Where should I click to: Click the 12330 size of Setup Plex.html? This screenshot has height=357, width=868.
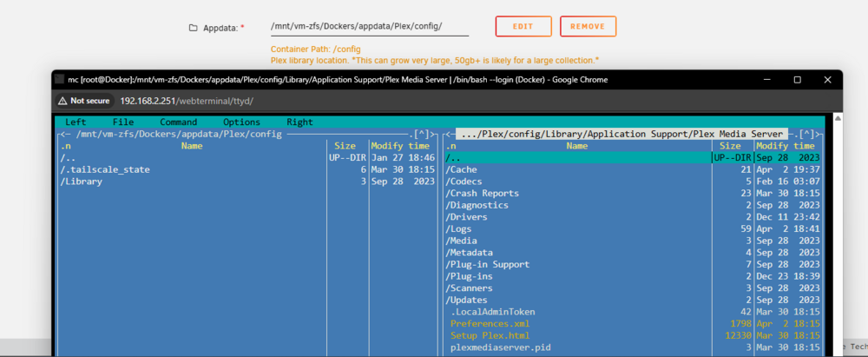[x=739, y=335]
